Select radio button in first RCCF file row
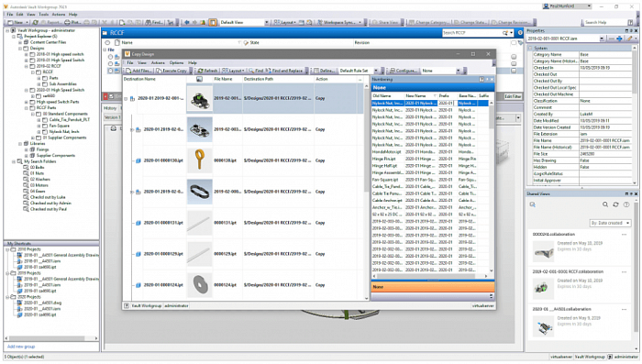 pos(111,57)
